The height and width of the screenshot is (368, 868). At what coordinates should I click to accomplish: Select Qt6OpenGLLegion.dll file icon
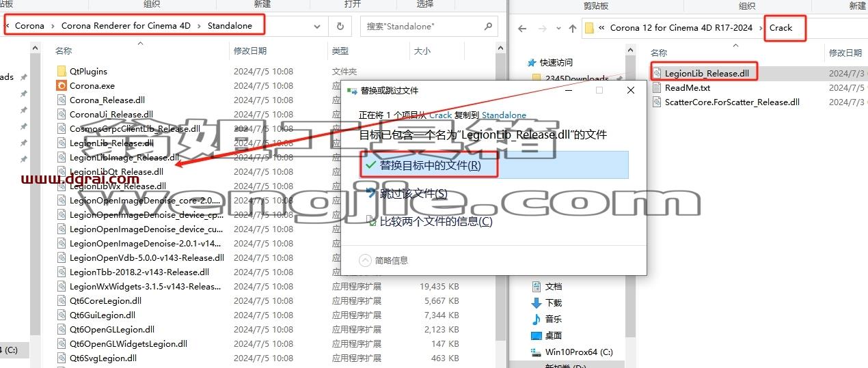[x=62, y=329]
